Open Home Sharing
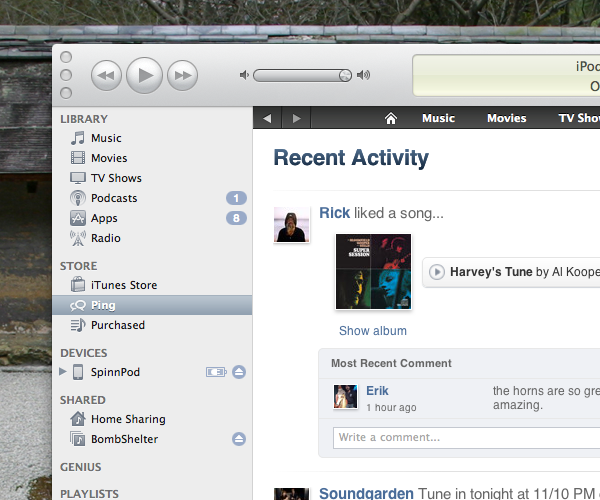 (128, 419)
